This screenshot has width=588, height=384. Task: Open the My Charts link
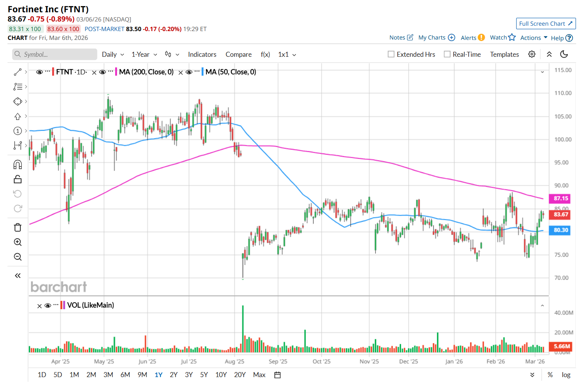point(436,37)
